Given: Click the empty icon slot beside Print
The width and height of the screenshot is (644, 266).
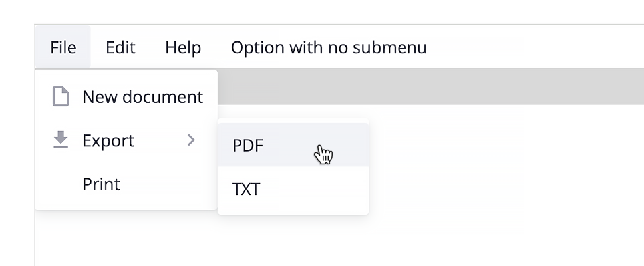Looking at the screenshot, I should point(61,184).
